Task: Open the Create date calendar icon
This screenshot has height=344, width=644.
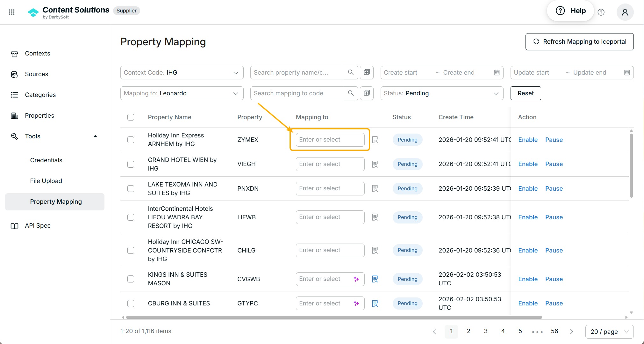Action: coord(497,72)
